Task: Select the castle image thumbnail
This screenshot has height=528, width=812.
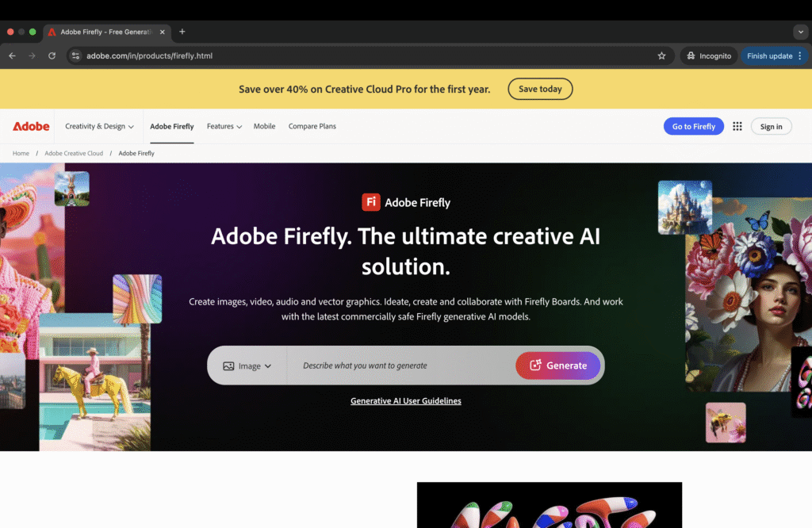Action: 684,207
